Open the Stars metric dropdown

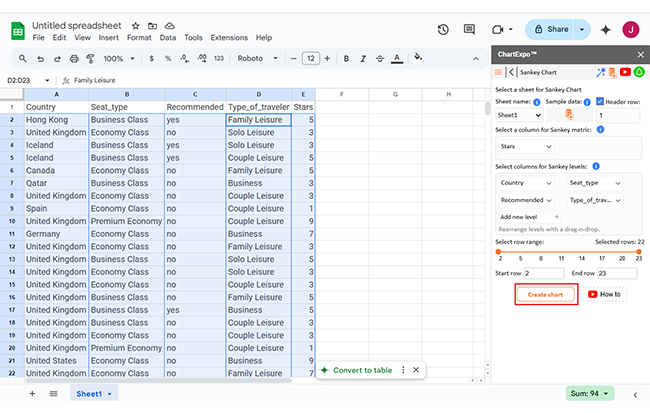(x=526, y=146)
